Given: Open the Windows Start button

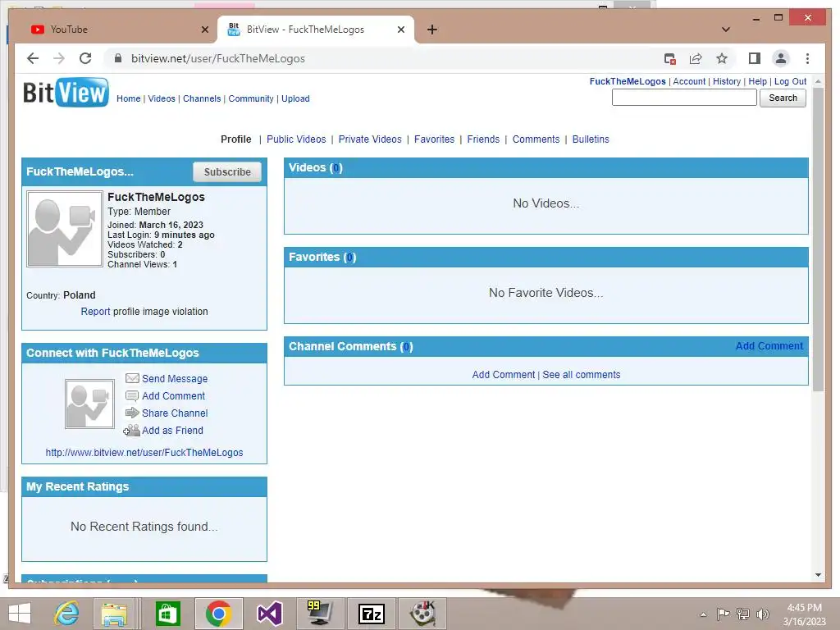Looking at the screenshot, I should pyautogui.click(x=20, y=614).
